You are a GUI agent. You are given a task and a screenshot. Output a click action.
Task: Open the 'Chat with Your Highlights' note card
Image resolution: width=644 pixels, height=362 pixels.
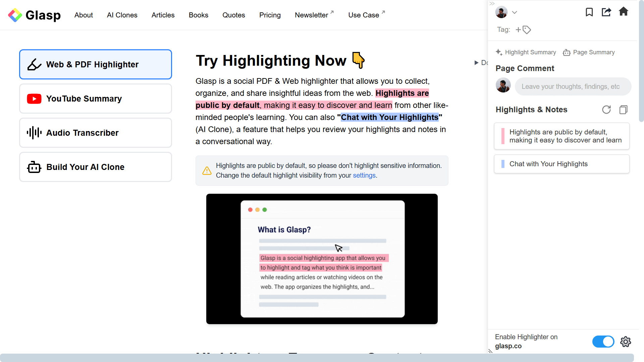[561, 164]
